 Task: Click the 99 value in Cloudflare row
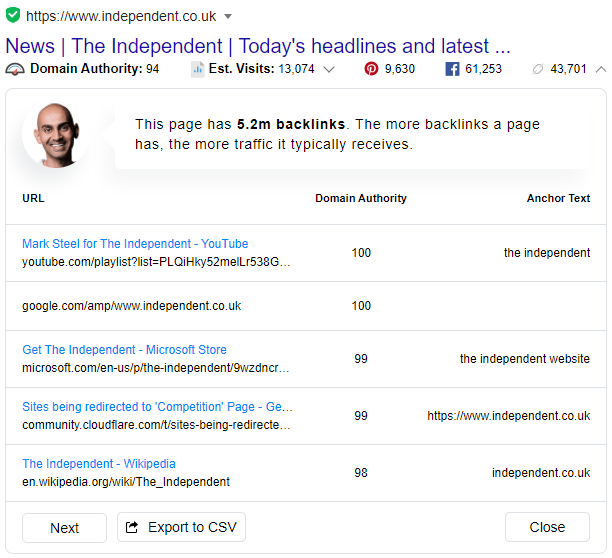361,416
